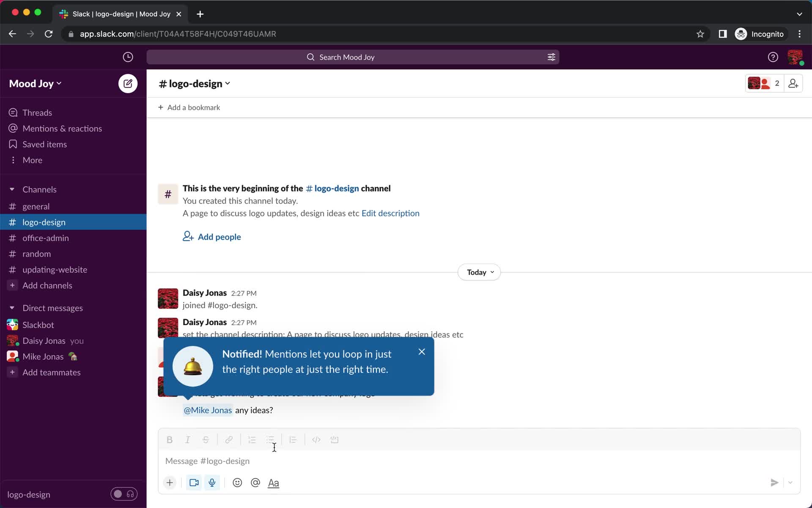Screen dimensions: 812x508
Task: Open Daisy Jonas direct message
Action: tap(73, 341)
